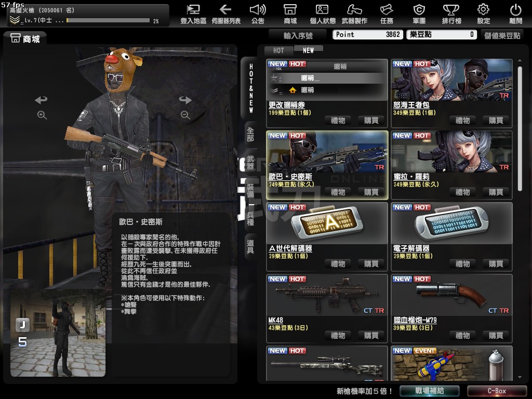Zoom out character preview magnifier
The height and width of the screenshot is (399, 532).
pyautogui.click(x=185, y=115)
